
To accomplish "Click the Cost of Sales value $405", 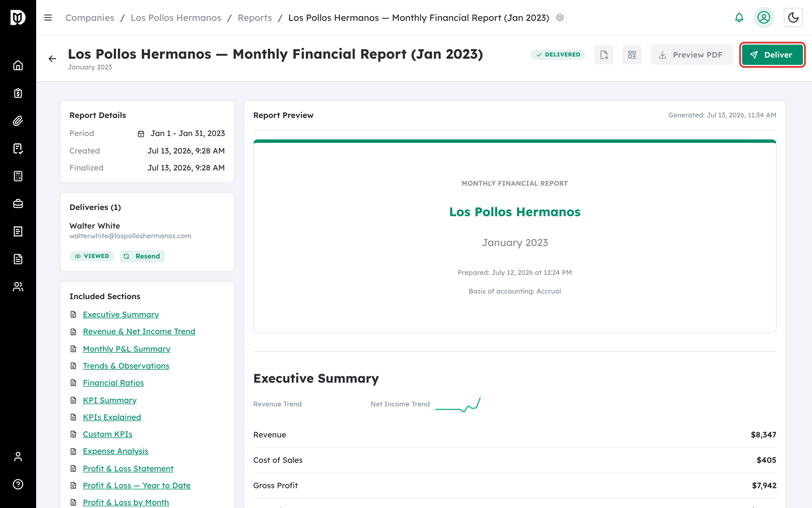I will click(x=766, y=460).
